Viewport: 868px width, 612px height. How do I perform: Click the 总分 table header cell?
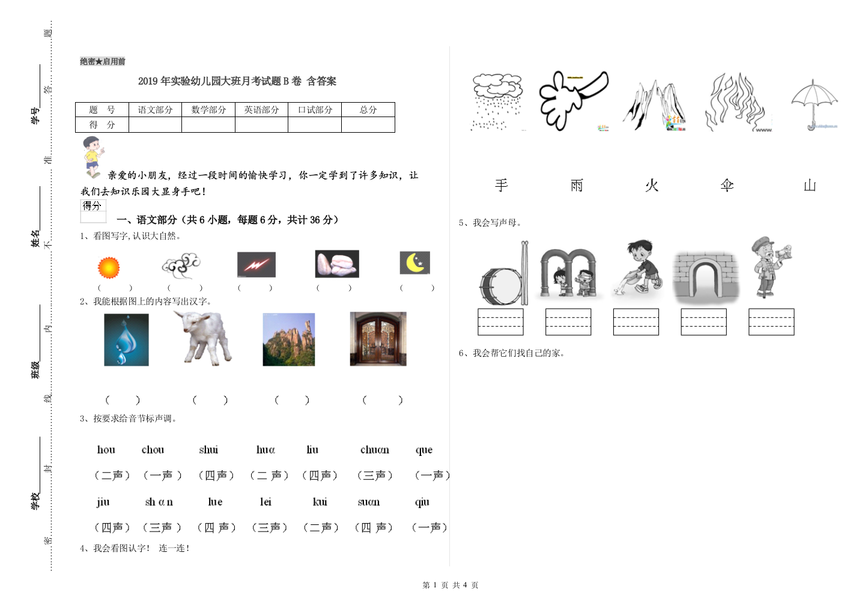[x=368, y=110]
